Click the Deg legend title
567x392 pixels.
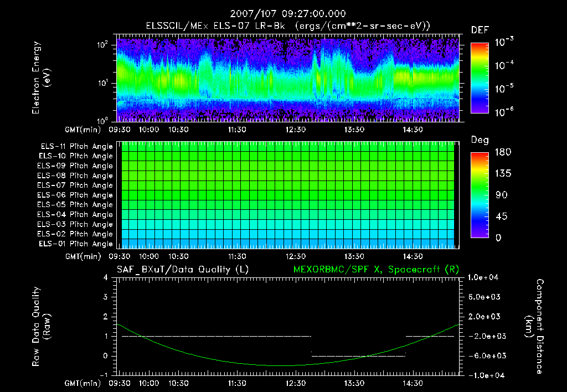[480, 140]
